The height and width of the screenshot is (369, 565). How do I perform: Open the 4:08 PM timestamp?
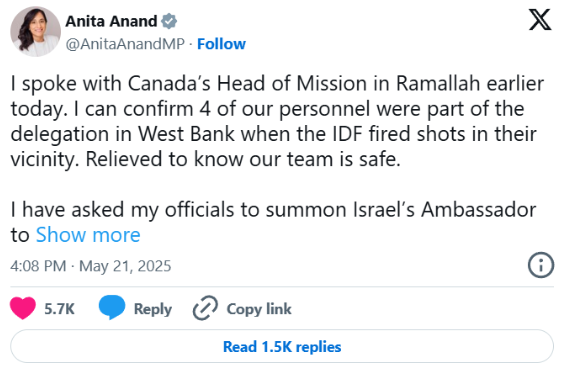pos(38,266)
